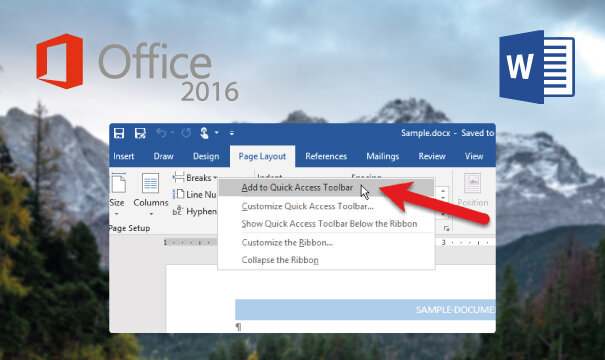The height and width of the screenshot is (360, 605).
Task: Click the horizontal ruler near mark 1
Action: point(165,242)
